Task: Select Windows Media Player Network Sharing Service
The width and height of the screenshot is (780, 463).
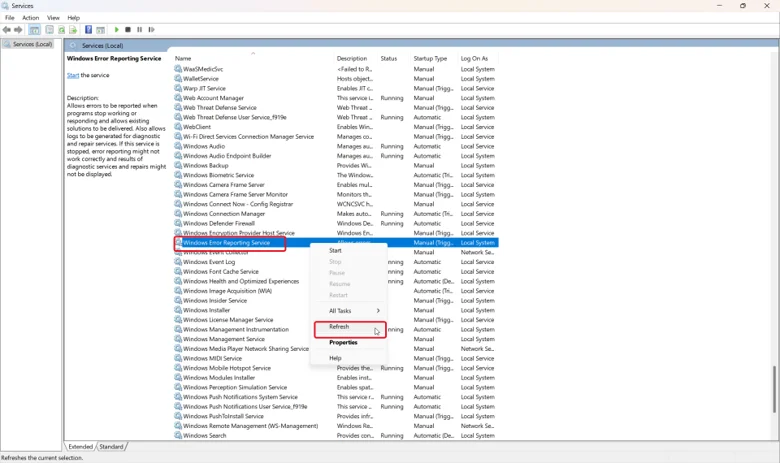Action: click(x=336, y=349)
